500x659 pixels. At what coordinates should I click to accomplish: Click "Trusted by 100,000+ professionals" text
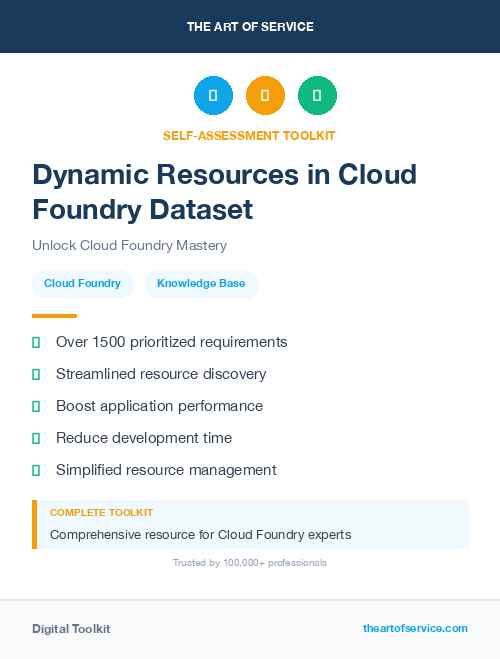(x=250, y=563)
